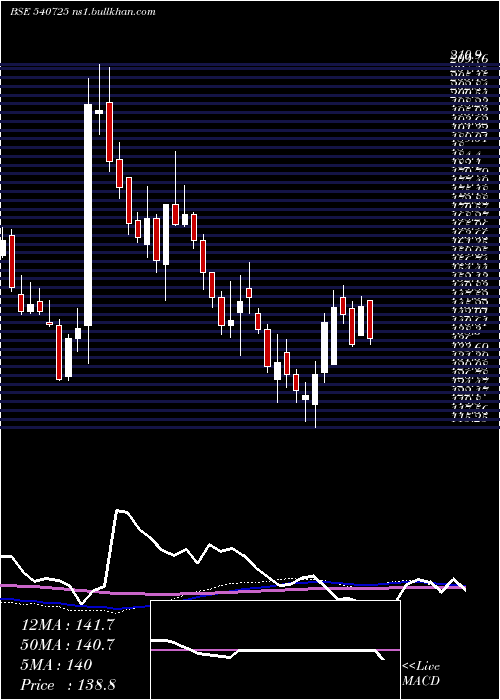Click the "<<Live MACD" label
This screenshot has width=500, height=700.
(x=421, y=674)
